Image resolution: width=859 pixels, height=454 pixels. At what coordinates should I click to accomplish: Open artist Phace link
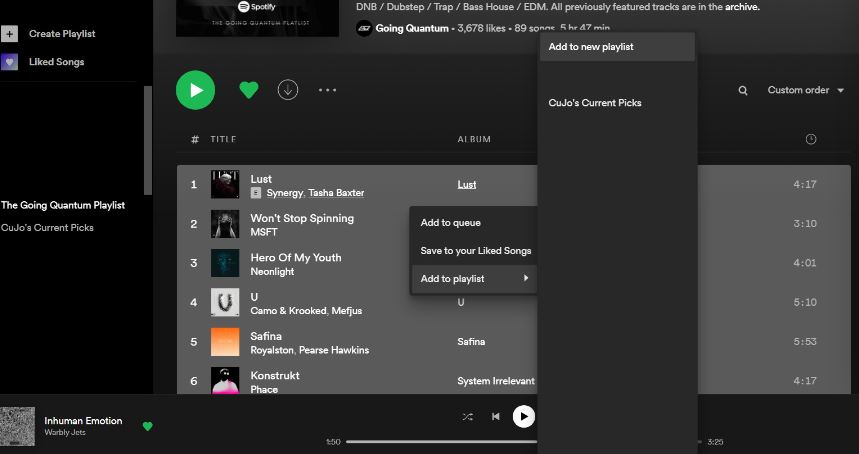click(x=264, y=389)
